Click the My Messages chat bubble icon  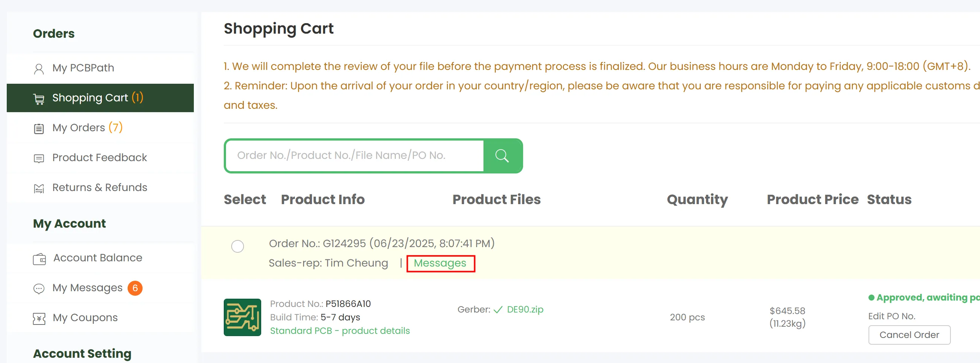[x=39, y=289]
